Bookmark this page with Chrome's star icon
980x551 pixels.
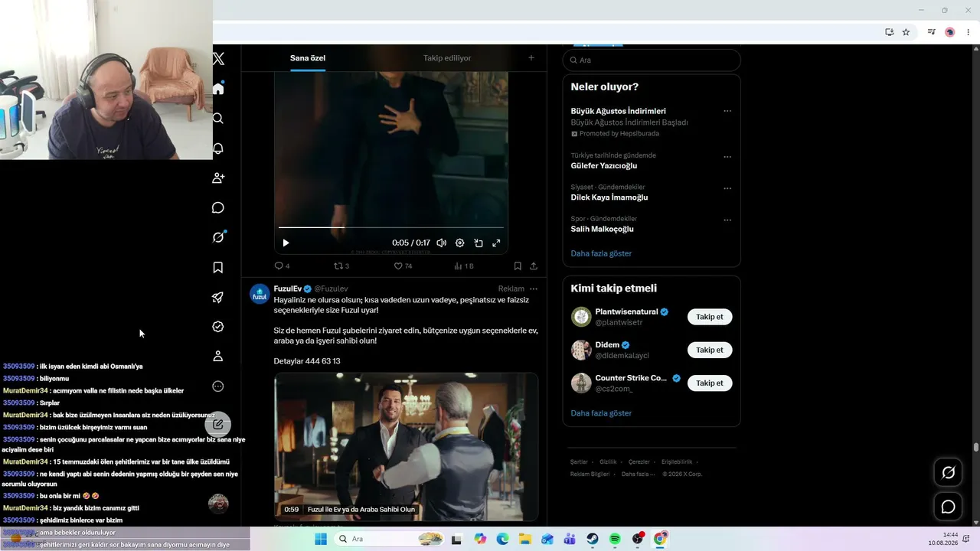point(906,32)
